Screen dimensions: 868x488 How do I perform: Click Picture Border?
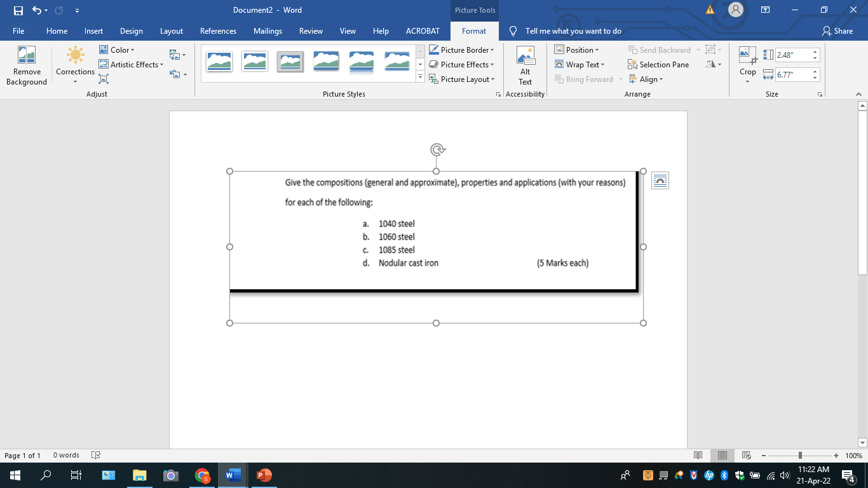[x=462, y=50]
